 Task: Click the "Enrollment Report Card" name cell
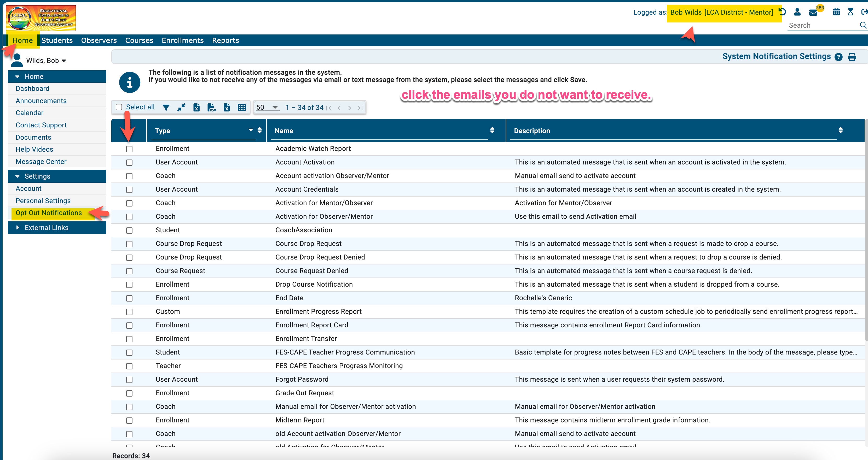[x=312, y=325]
